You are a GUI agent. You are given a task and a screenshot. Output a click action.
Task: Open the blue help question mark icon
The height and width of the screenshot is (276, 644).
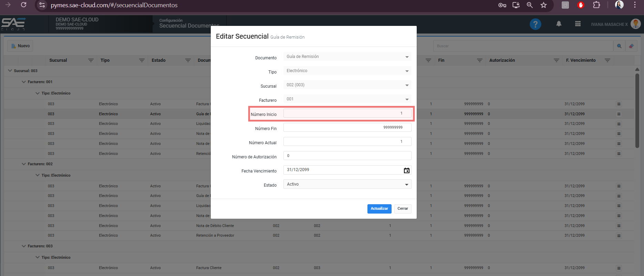[x=535, y=24]
